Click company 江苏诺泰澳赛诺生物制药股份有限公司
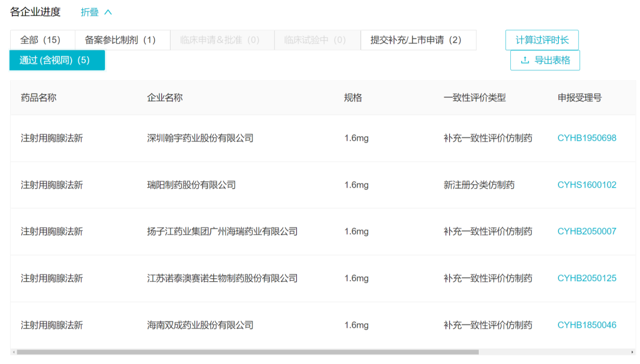 222,278
